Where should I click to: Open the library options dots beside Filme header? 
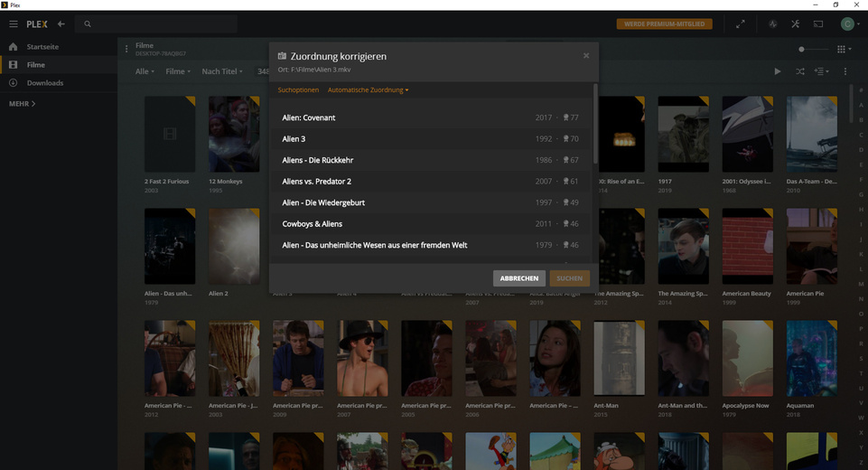126,49
